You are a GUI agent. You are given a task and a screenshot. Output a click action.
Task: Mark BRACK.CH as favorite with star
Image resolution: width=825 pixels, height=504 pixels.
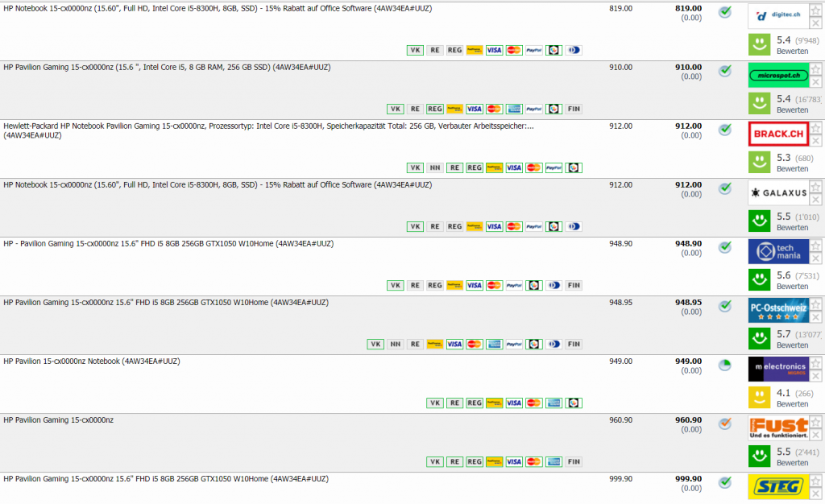tap(815, 128)
